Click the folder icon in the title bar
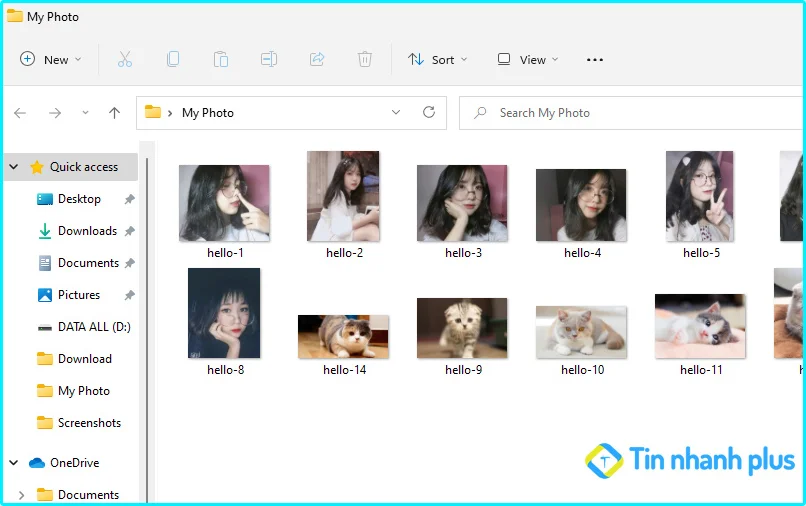Image resolution: width=806 pixels, height=506 pixels. 14,16
